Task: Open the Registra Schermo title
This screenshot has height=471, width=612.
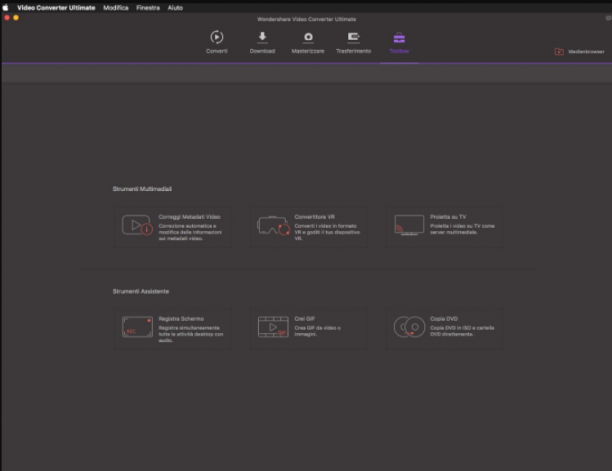Action: pos(181,319)
